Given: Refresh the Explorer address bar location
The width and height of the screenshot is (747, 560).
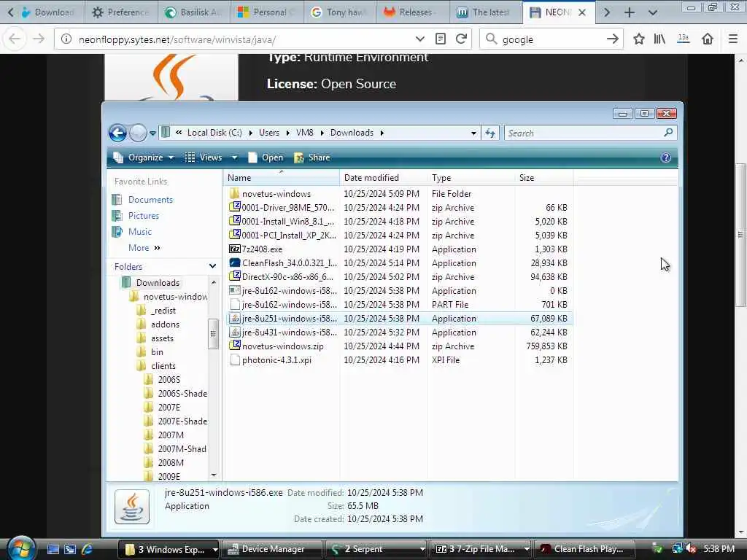Looking at the screenshot, I should click(490, 133).
